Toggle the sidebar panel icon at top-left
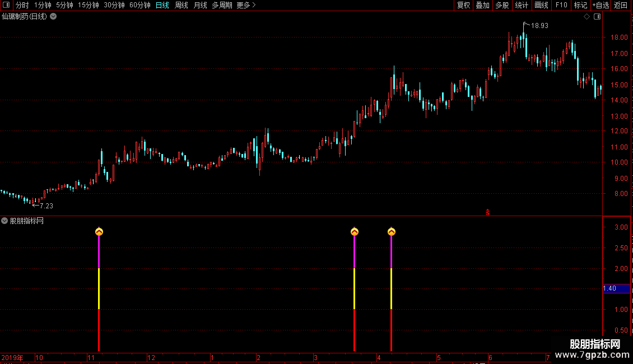Screen dimensions: 633x364 pyautogui.click(x=6, y=5)
